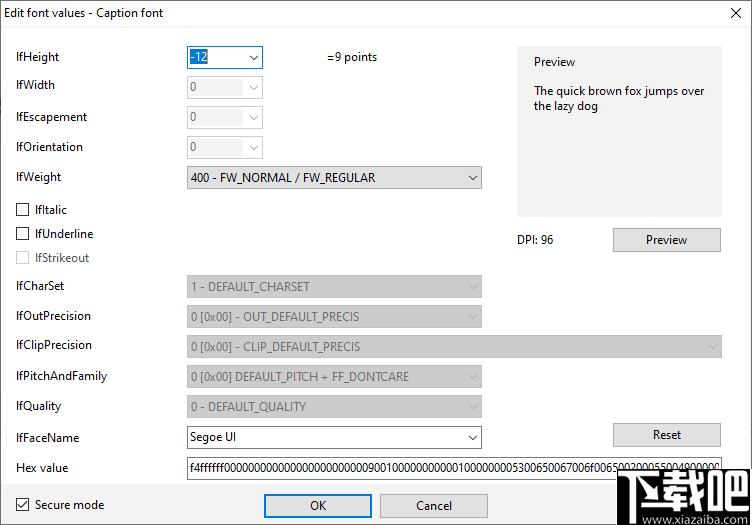Tick the lfStrikeout checkbox
The width and height of the screenshot is (752, 525).
coord(23,257)
